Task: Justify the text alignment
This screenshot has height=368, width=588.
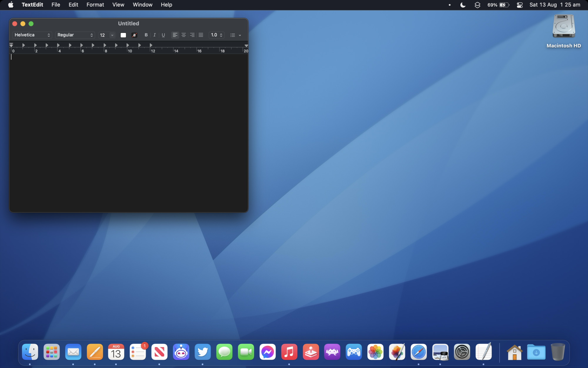Action: click(x=201, y=35)
